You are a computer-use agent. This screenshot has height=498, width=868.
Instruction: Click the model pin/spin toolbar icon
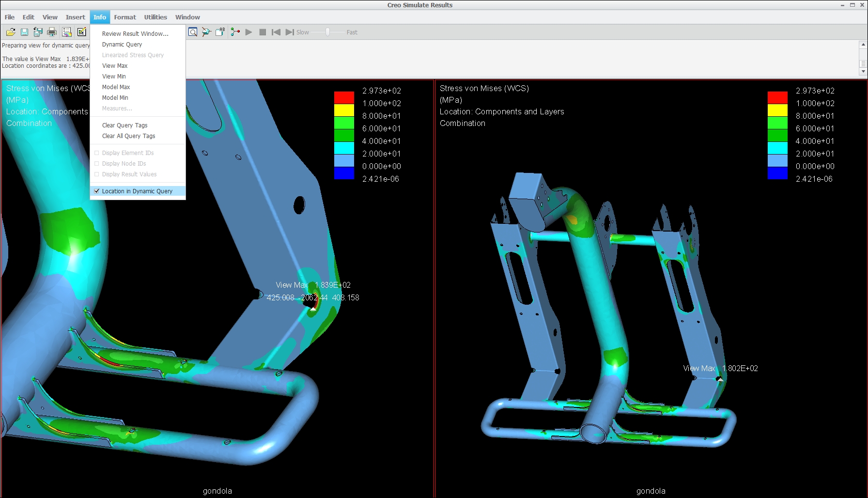pos(206,32)
